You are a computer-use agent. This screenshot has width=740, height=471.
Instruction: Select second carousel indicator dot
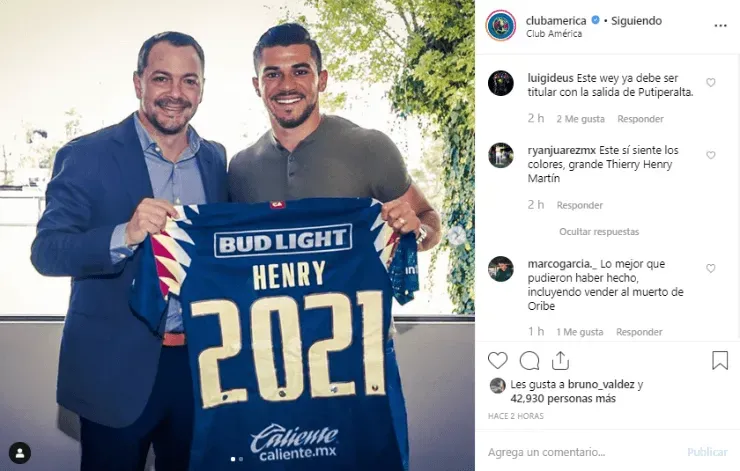(241, 459)
